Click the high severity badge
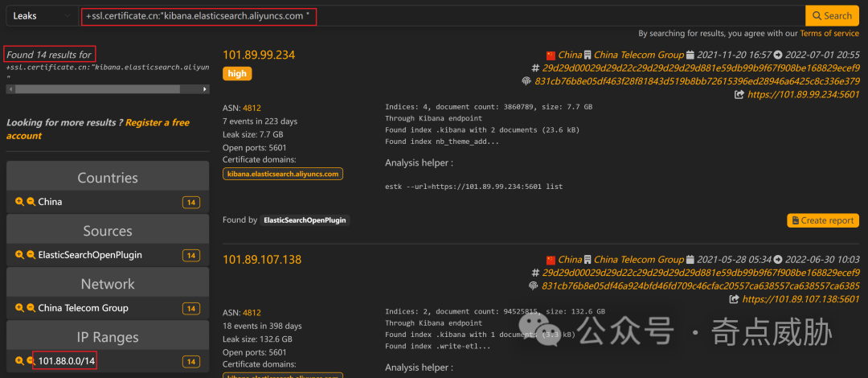868x378 pixels. tap(237, 74)
